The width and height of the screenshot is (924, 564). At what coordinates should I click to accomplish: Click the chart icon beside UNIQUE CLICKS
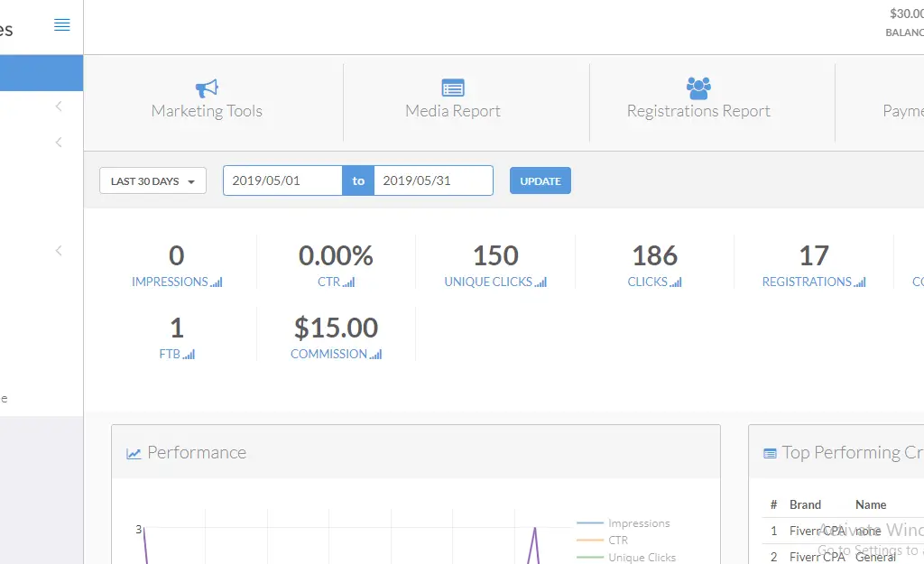tap(541, 282)
